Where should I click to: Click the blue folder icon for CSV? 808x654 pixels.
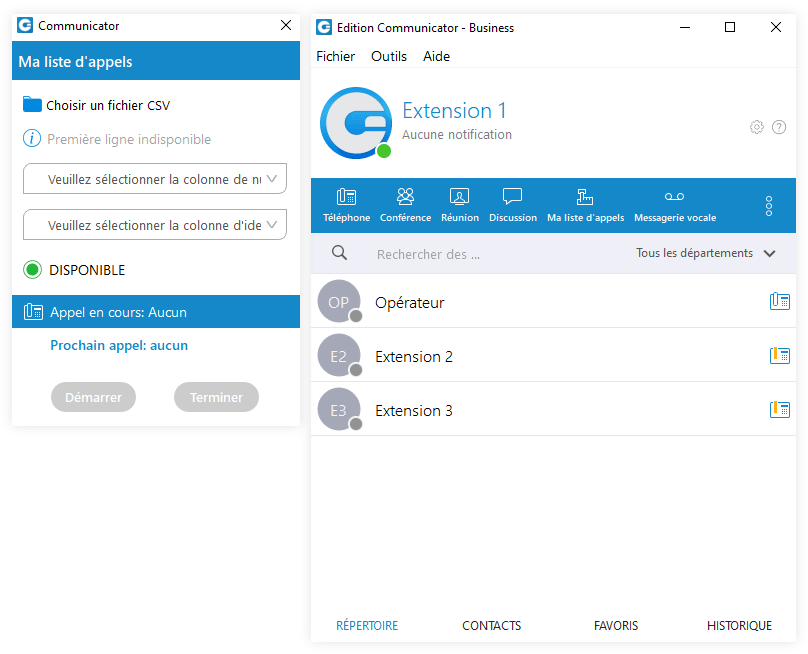pyautogui.click(x=32, y=105)
